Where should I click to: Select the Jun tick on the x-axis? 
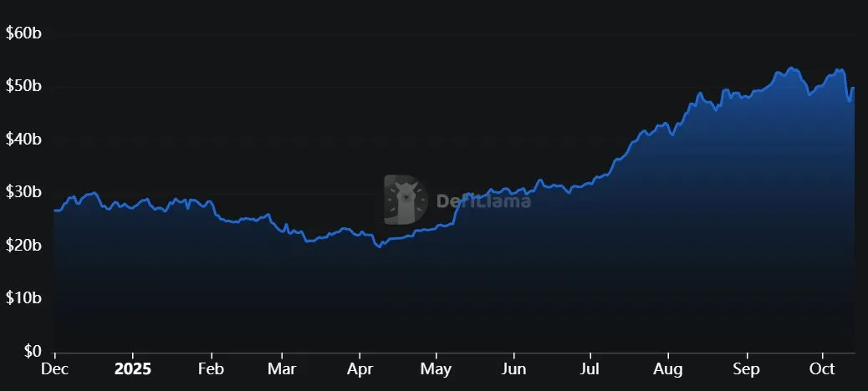(x=514, y=368)
